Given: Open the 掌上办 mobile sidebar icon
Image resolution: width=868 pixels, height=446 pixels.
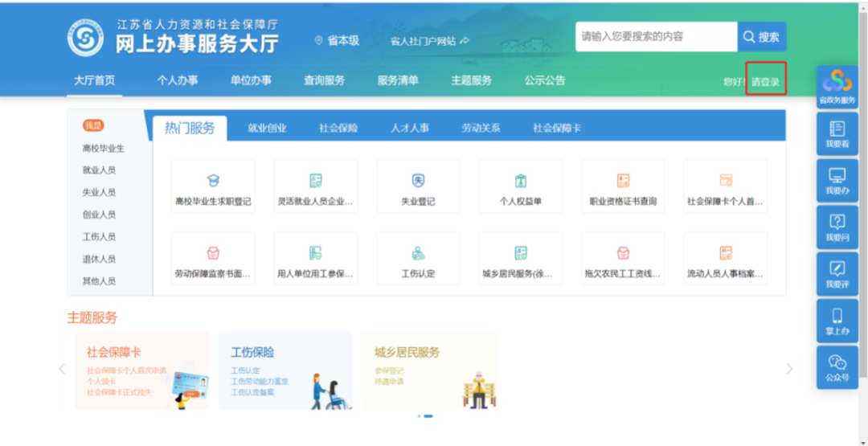Looking at the screenshot, I should pos(837,317).
